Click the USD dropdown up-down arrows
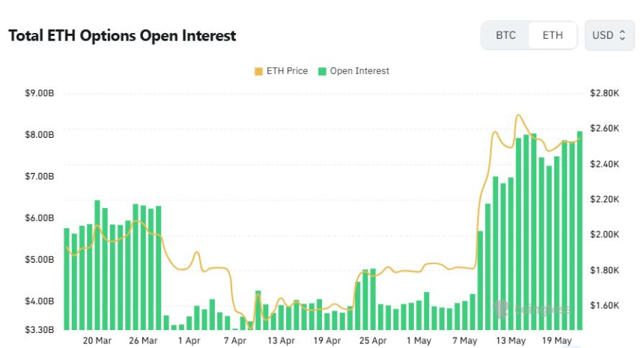Image resolution: width=644 pixels, height=348 pixels. pyautogui.click(x=622, y=35)
